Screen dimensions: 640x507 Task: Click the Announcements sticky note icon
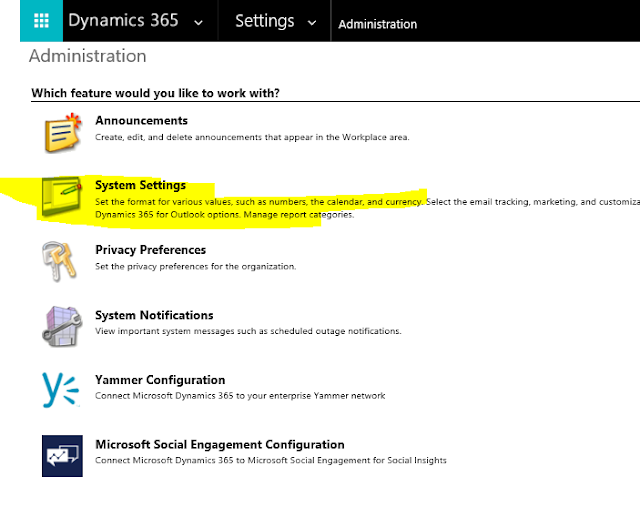coord(62,133)
